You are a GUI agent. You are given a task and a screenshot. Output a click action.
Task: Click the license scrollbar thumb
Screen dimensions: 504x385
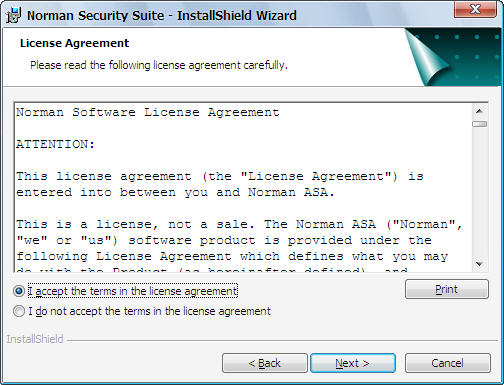[x=479, y=124]
